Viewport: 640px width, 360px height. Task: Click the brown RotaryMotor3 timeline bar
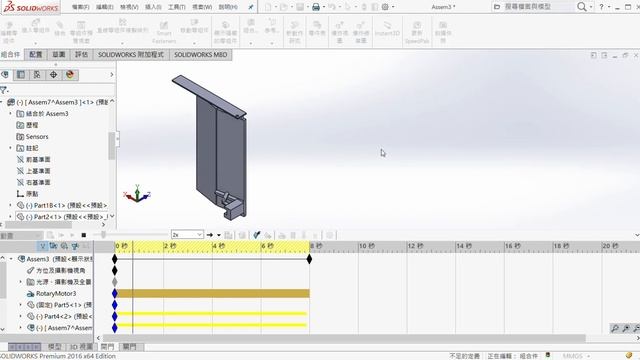[213, 293]
